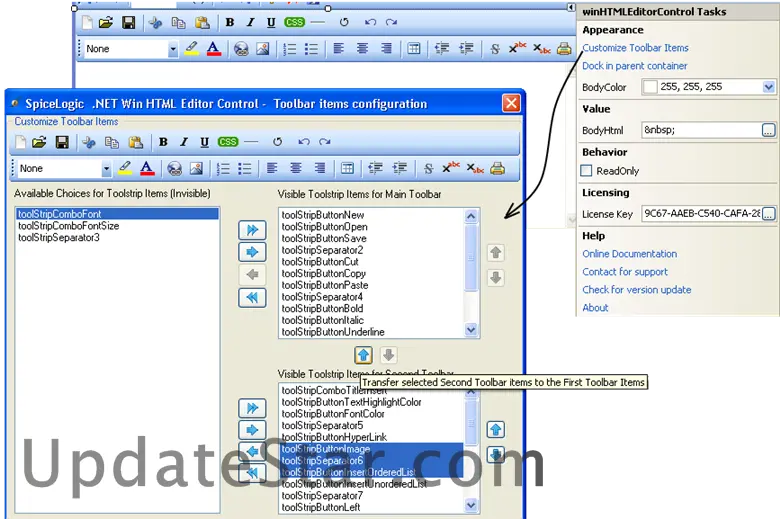
Task: Click the insert table icon in the background editor
Action: point(414,49)
